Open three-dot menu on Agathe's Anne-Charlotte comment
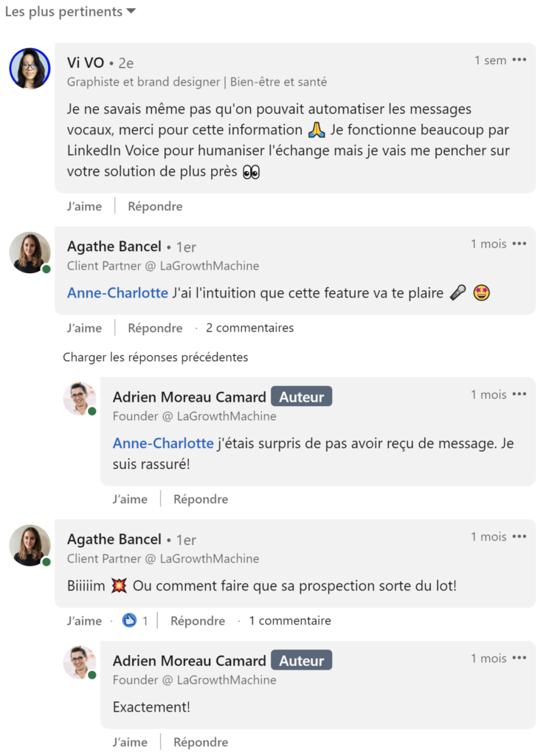Image resolution: width=543 pixels, height=756 pixels. coord(519,244)
